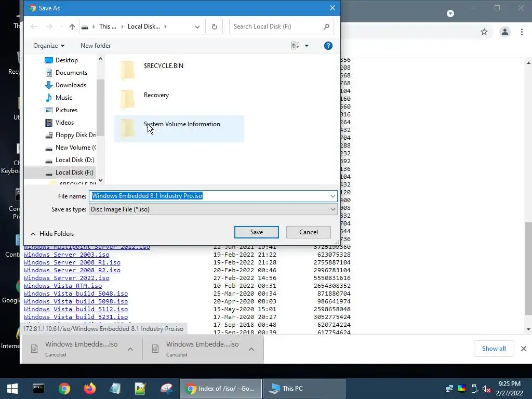Select This PC breadcrumb in address bar
The width and height of the screenshot is (532, 399).
(108, 27)
